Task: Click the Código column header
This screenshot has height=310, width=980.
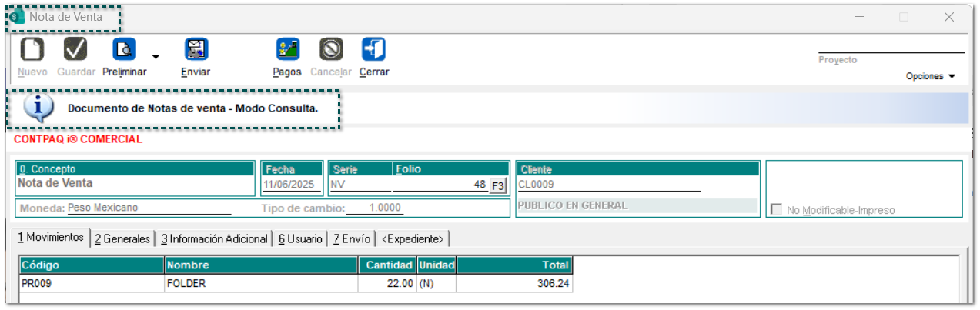Action: tap(92, 265)
